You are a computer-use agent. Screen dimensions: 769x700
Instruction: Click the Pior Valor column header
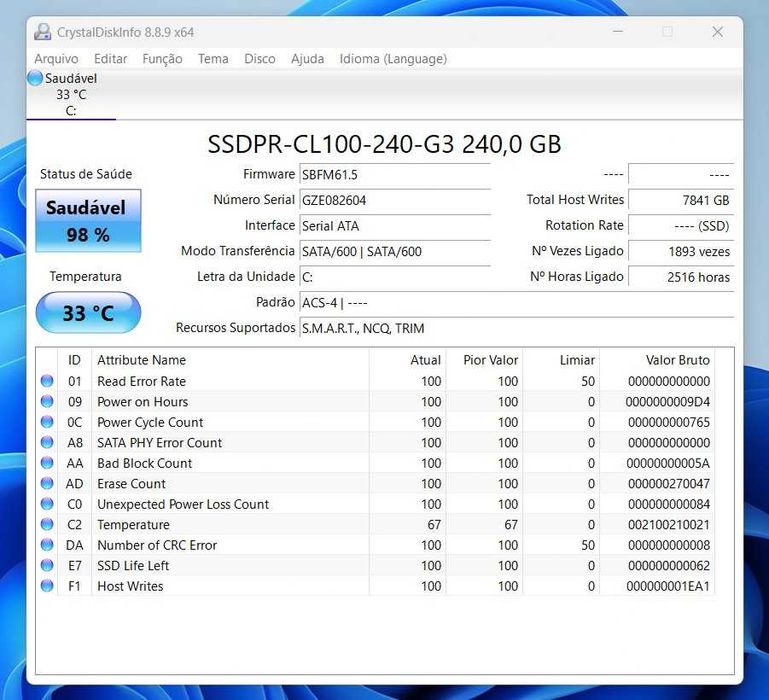click(485, 360)
